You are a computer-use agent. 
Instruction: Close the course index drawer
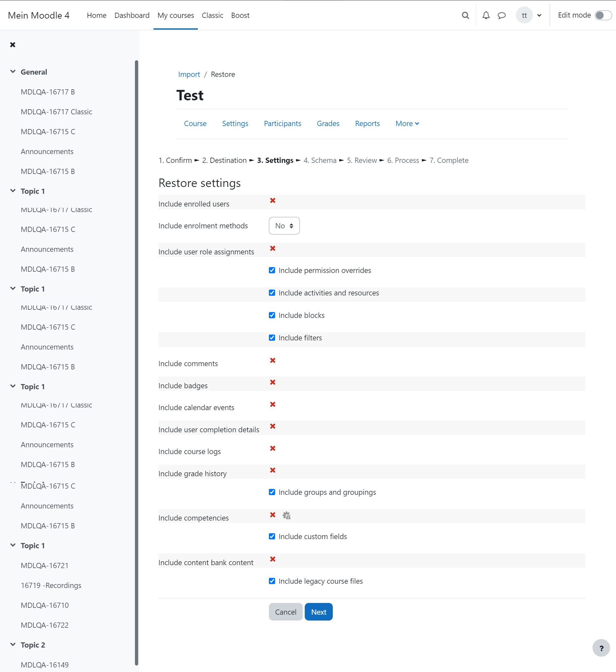(13, 45)
